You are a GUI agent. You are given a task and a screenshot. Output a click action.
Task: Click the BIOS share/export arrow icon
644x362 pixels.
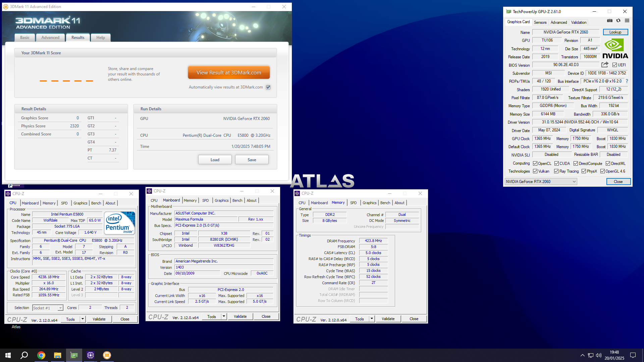pos(605,65)
